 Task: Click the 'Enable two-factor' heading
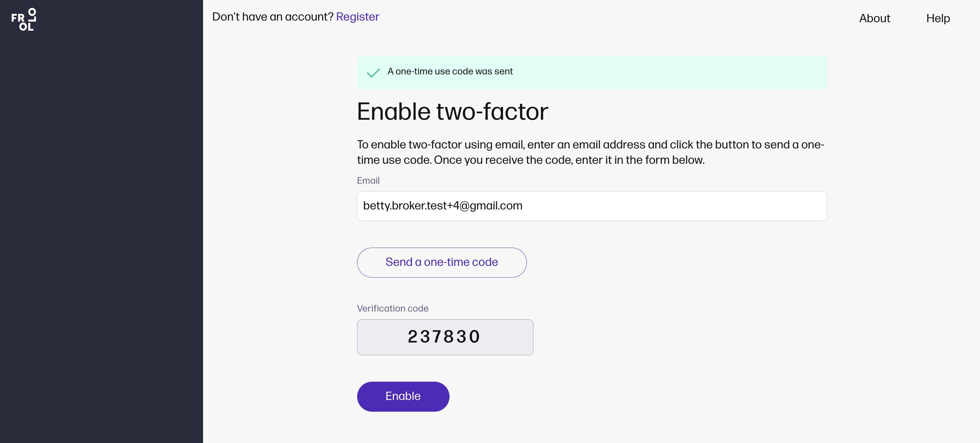pos(452,112)
